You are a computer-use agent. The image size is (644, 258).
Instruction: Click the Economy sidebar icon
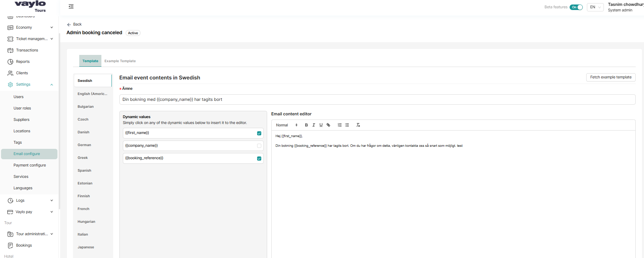[x=10, y=28]
